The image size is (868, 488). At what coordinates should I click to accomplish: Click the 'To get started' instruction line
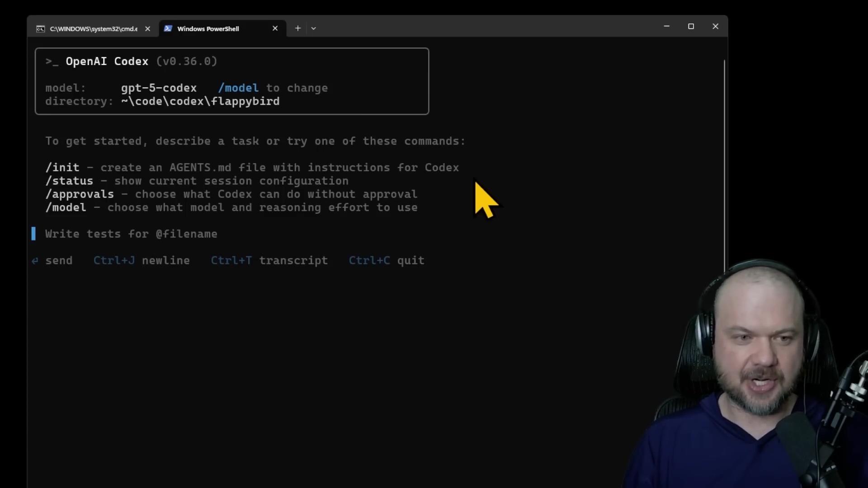[x=255, y=141]
